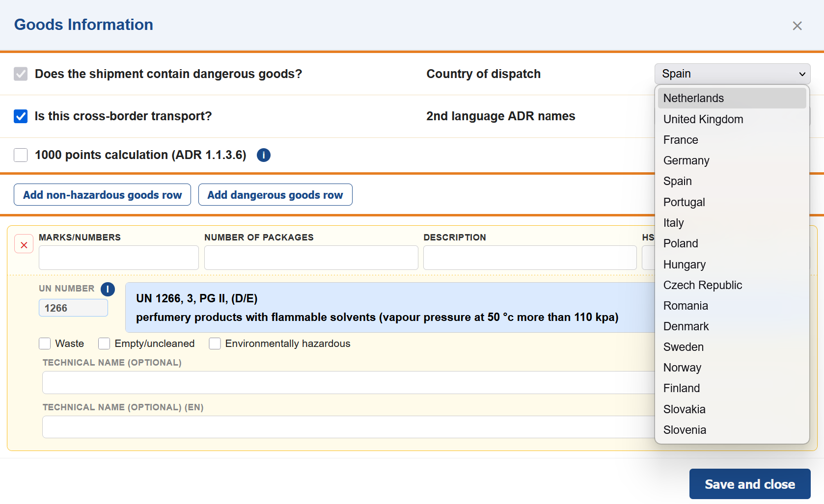Mark as Environmentally hazardous

click(x=215, y=344)
